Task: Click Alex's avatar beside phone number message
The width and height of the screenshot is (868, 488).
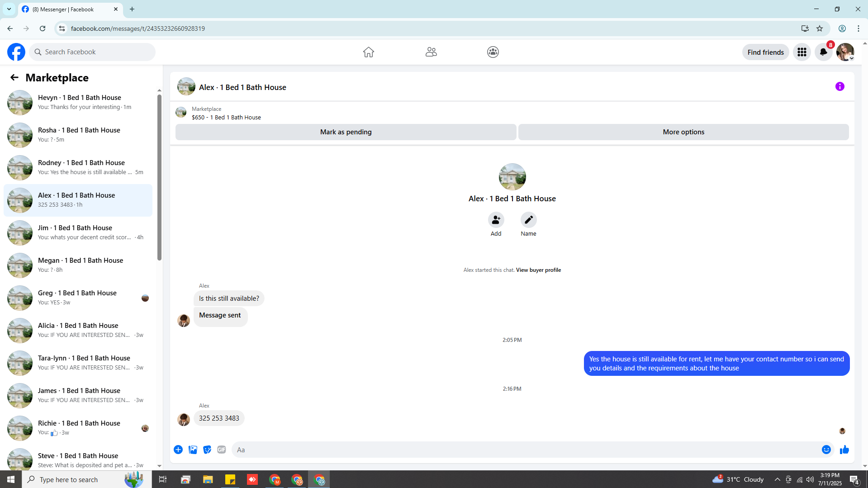Action: point(184,420)
